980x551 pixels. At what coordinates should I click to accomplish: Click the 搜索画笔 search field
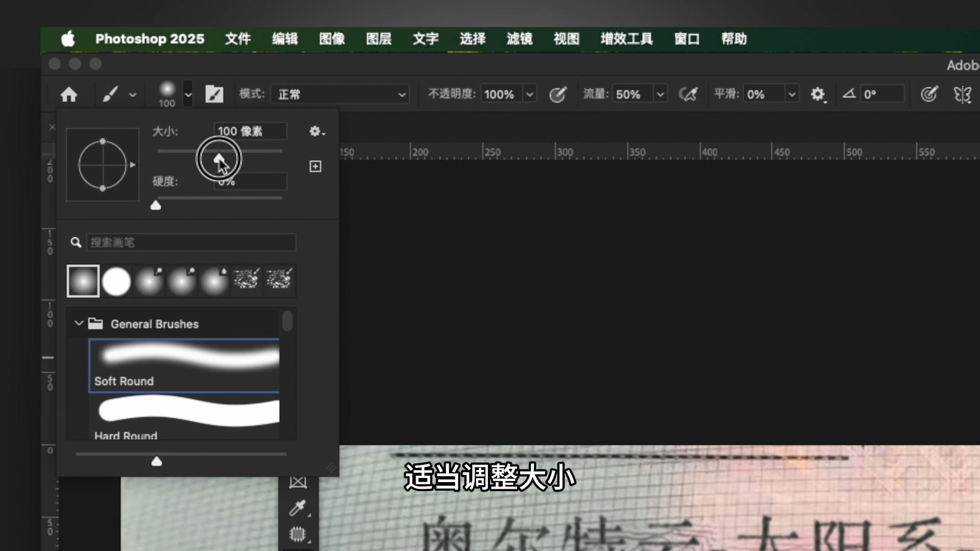tap(191, 242)
